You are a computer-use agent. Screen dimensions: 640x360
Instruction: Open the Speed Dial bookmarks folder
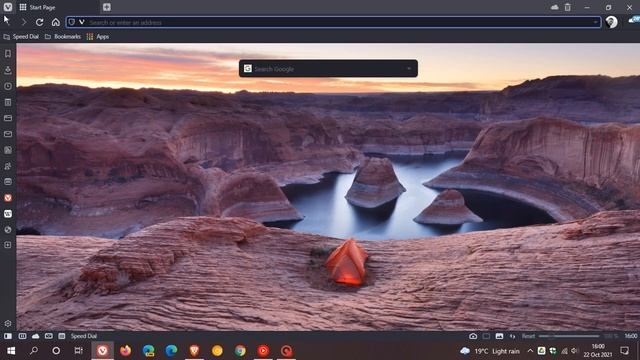coord(21,37)
